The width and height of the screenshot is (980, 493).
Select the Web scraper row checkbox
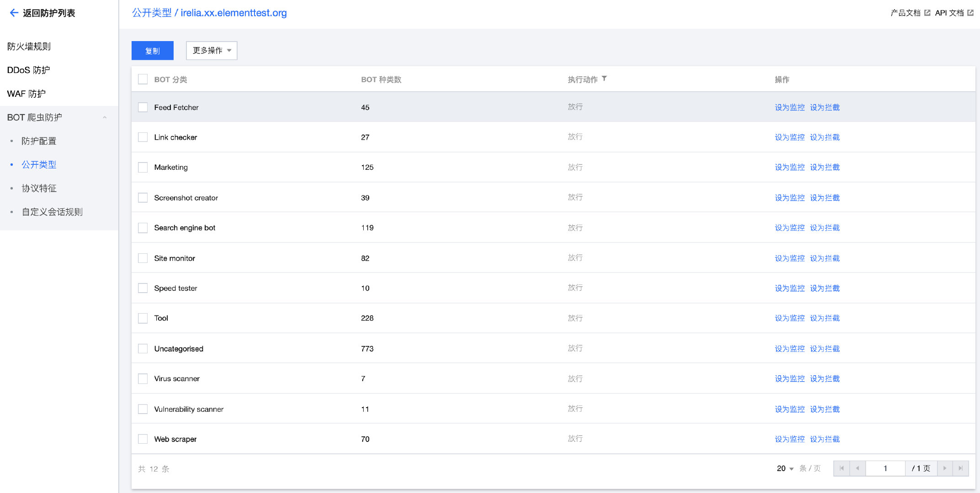click(x=143, y=439)
